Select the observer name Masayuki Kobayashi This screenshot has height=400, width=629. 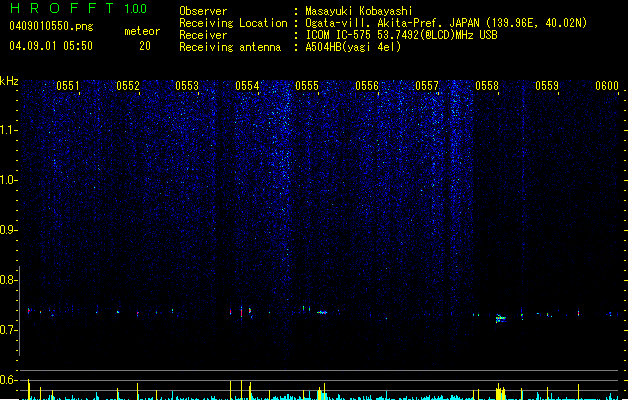click(359, 11)
